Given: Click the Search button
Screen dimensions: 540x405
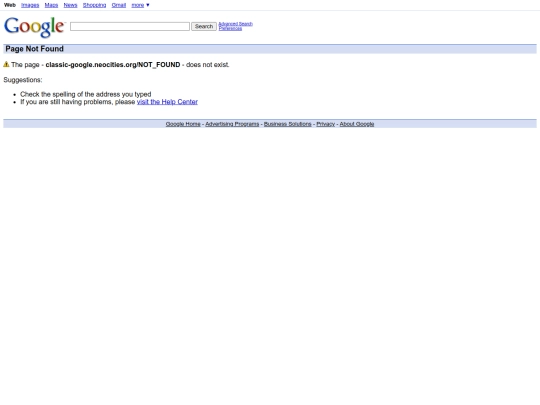Looking at the screenshot, I should (x=204, y=27).
